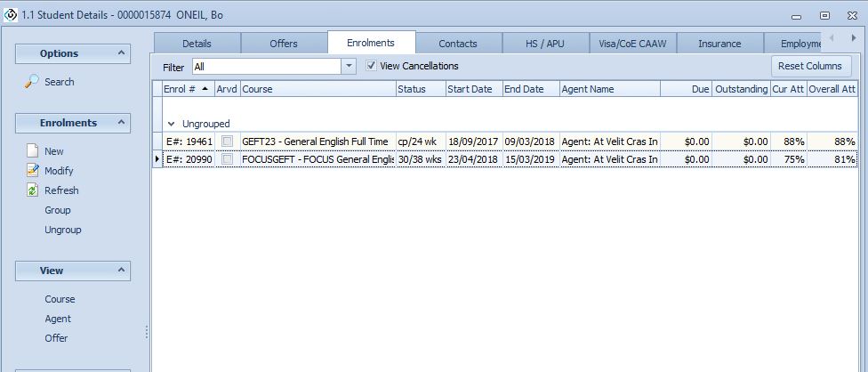The height and width of the screenshot is (372, 868).
Task: Switch to the Offers tab
Action: click(283, 43)
